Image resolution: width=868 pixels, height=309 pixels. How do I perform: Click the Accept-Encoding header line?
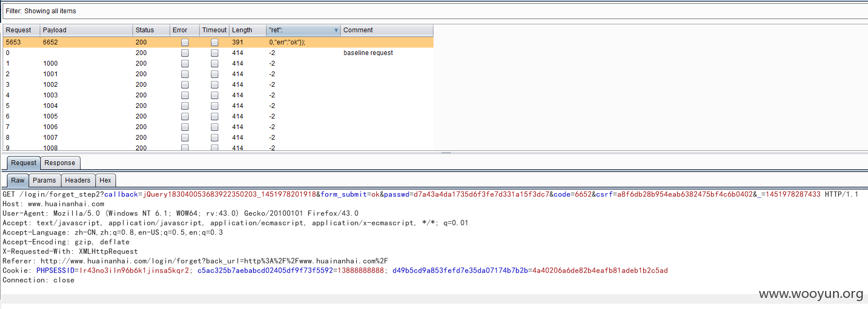[x=66, y=242]
